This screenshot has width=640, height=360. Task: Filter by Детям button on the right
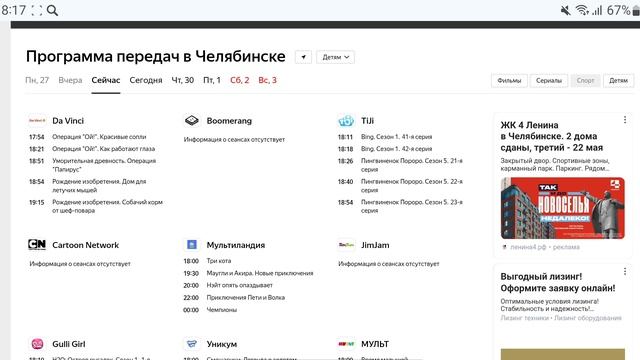click(618, 80)
